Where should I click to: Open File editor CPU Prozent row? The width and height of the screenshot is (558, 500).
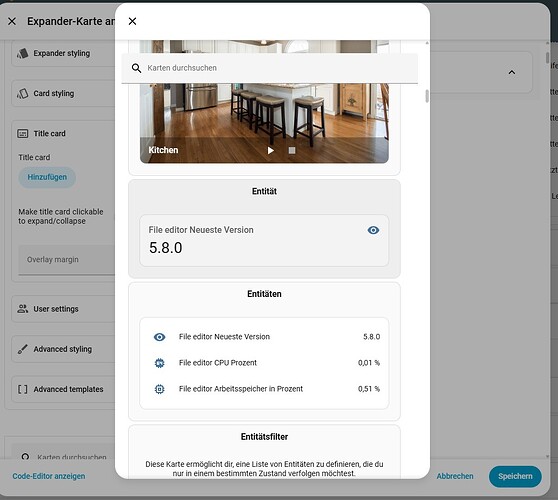264,363
